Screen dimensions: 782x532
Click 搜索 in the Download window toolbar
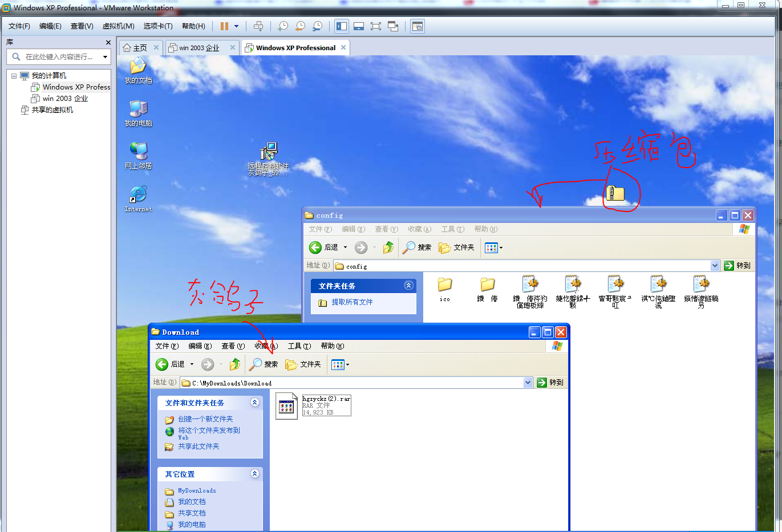point(264,364)
